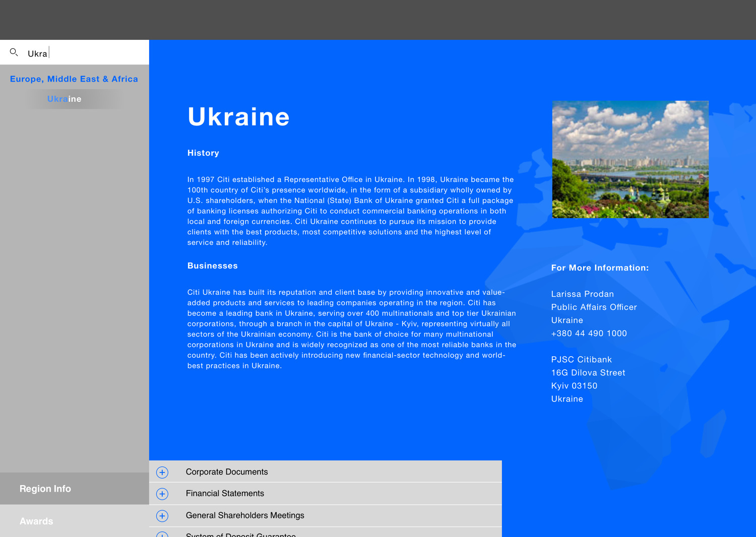Click the phone number +380 44 490 1000
This screenshot has width=756, height=537.
(x=589, y=333)
